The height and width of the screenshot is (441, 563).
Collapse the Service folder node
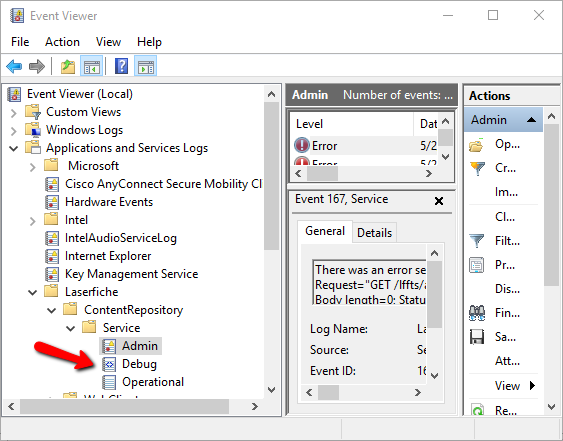[71, 328]
